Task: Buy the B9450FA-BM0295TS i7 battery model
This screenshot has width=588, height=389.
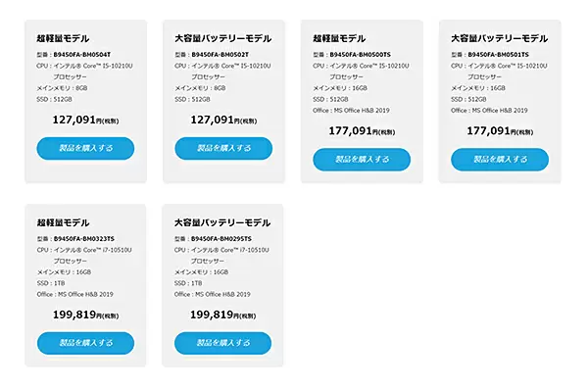Action: coord(222,343)
